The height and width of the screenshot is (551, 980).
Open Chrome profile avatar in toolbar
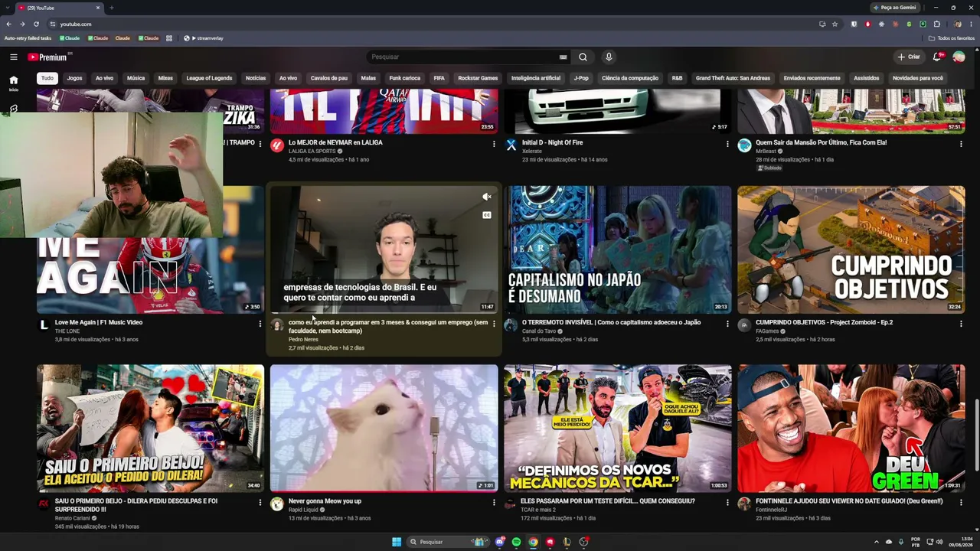click(958, 24)
